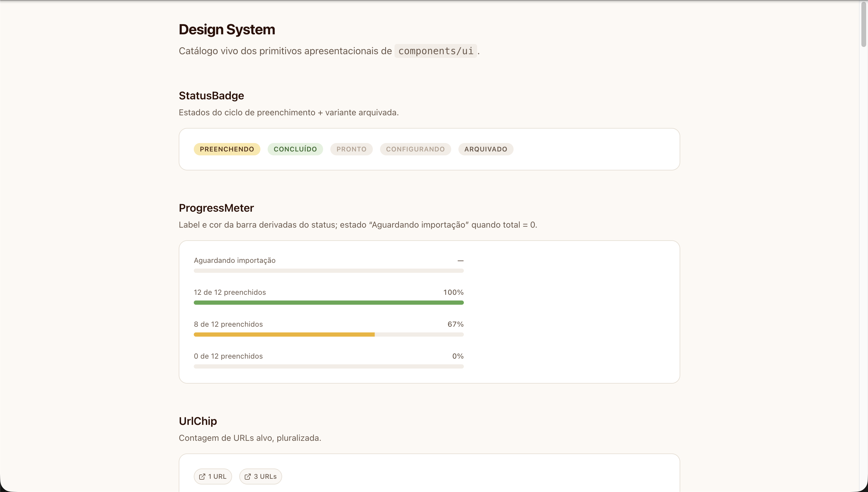
Task: Open the 1 URL chip
Action: (213, 476)
